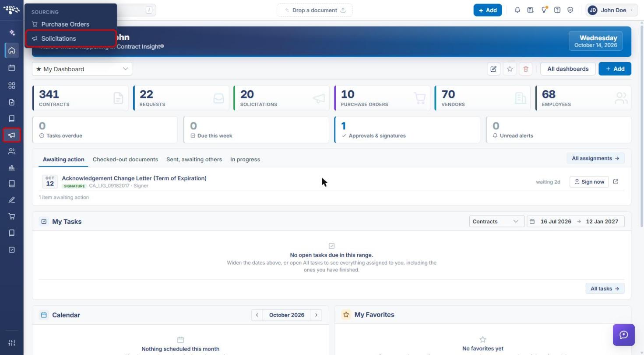
Task: Expand the My Dashboard selector dropdown
Action: point(82,69)
